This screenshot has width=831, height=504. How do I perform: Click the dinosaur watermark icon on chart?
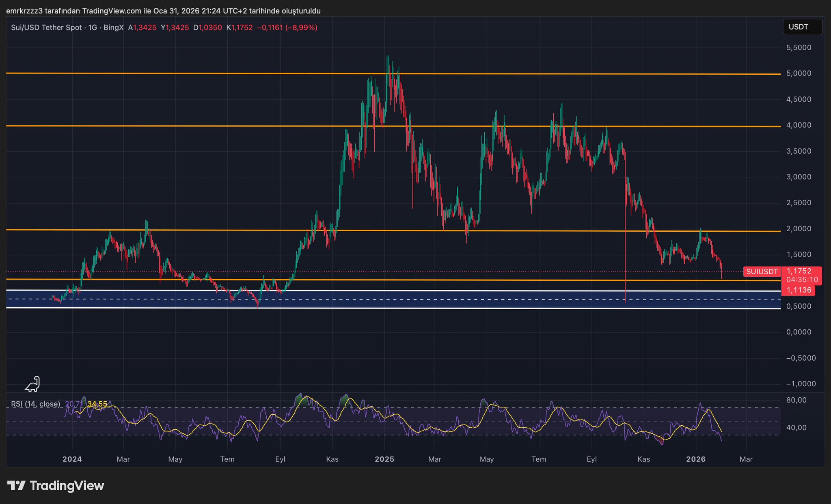(x=33, y=384)
